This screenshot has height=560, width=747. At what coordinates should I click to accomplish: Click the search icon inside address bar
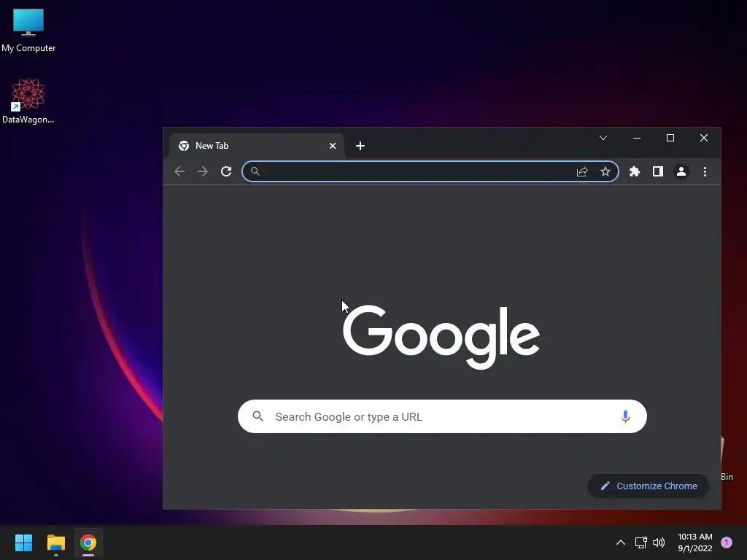255,171
